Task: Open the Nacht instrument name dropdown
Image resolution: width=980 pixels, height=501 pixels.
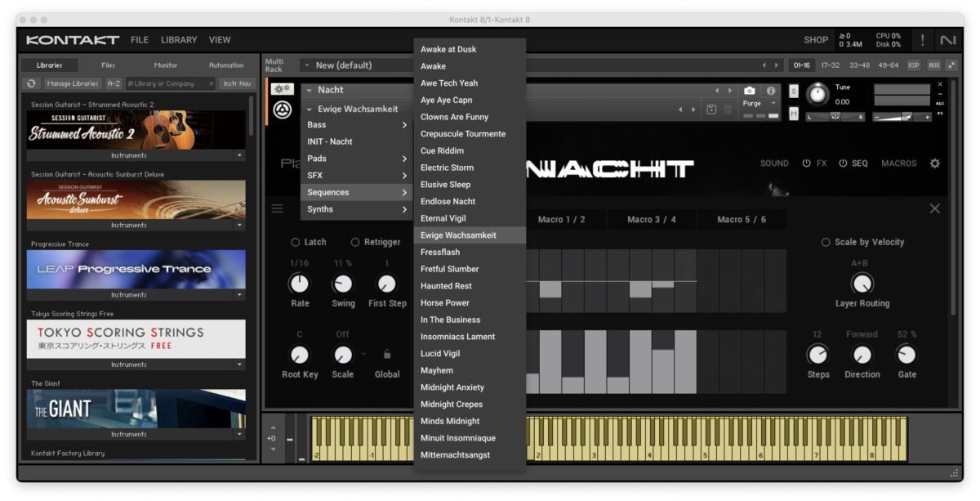Action: (309, 90)
